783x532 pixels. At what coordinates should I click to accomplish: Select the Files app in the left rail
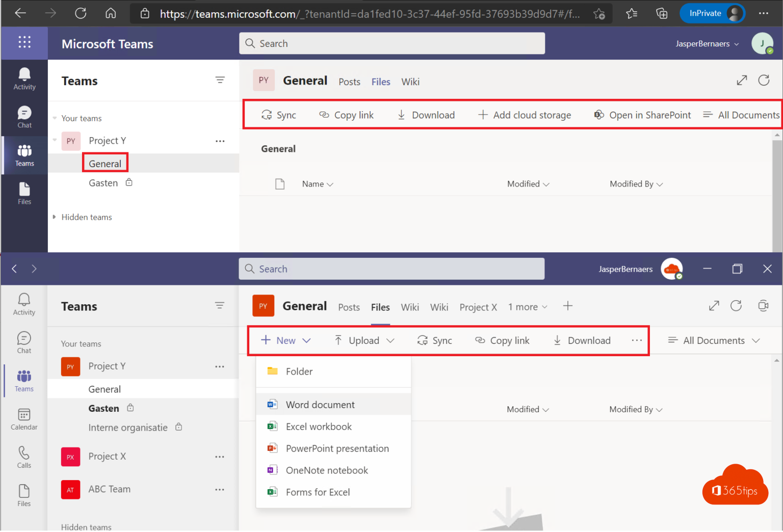click(24, 193)
